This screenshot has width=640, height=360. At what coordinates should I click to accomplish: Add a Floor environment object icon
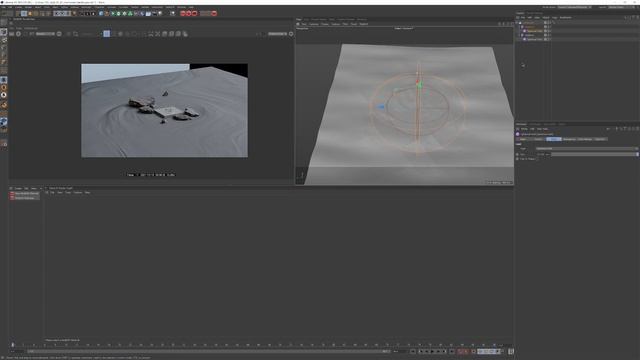coord(148,13)
